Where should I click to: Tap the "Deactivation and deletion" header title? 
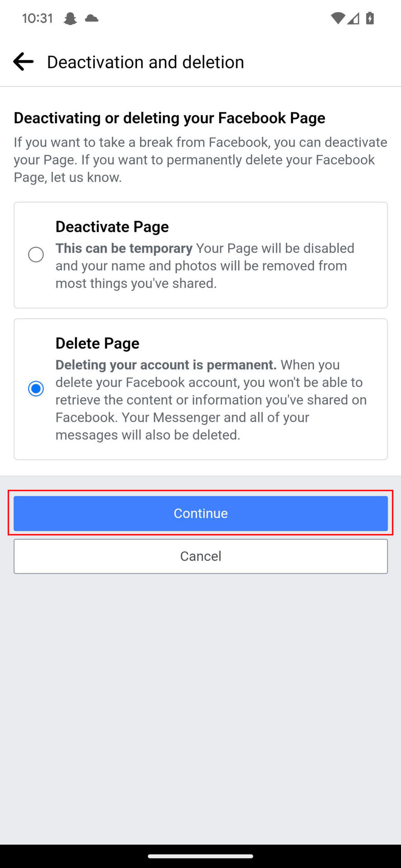(x=145, y=62)
